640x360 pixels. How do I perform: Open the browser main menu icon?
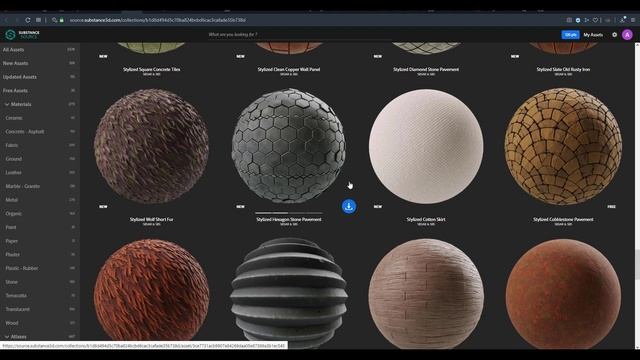(633, 20)
